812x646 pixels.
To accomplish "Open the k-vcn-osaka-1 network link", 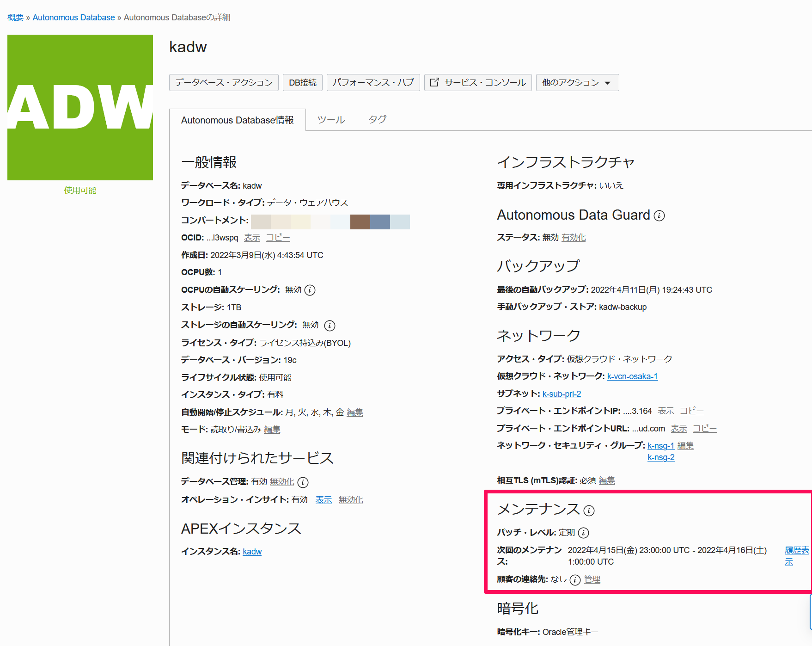I will pyautogui.click(x=632, y=376).
